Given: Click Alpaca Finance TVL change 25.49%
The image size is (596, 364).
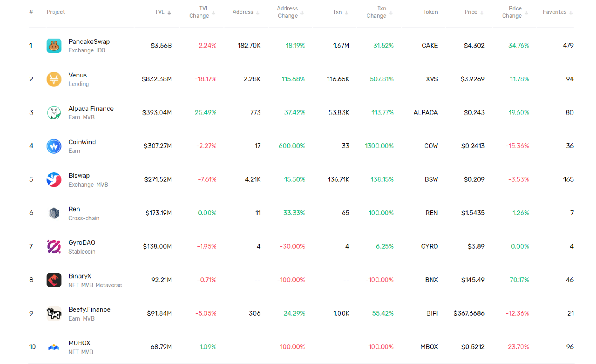Looking at the screenshot, I should point(206,113).
